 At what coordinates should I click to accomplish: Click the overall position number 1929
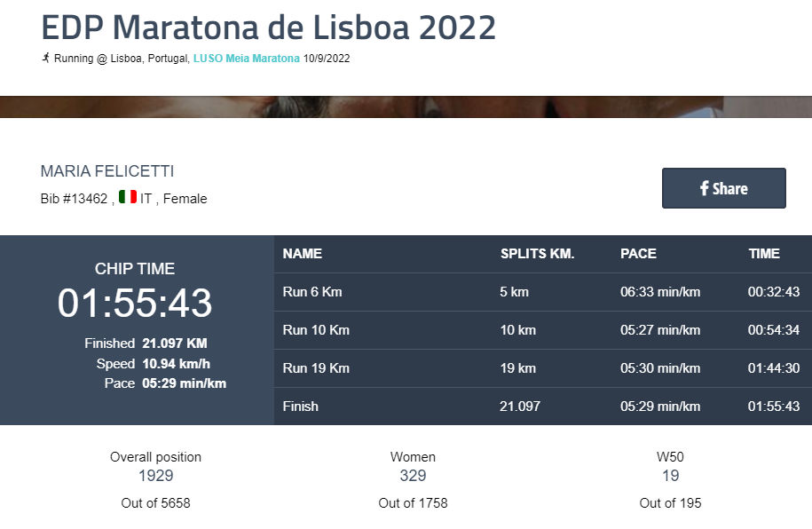155,477
